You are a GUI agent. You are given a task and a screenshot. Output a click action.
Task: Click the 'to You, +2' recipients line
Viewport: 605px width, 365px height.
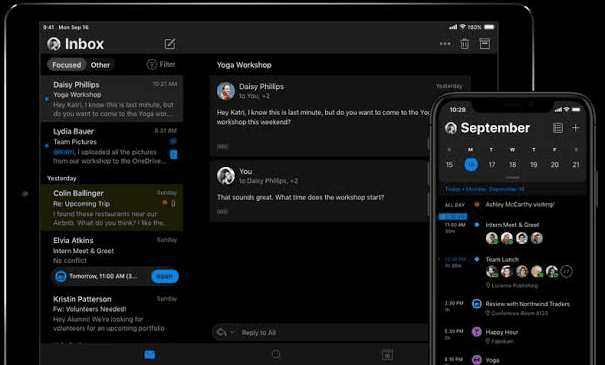click(x=254, y=96)
